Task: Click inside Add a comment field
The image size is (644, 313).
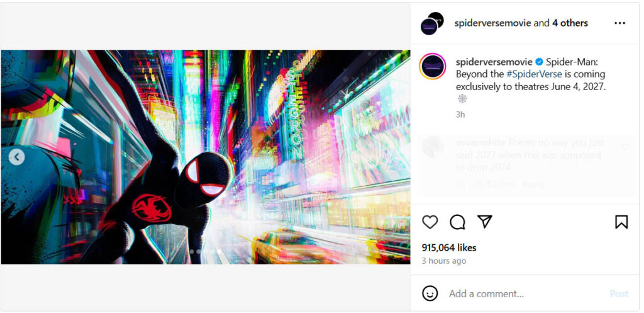Action: 526,293
